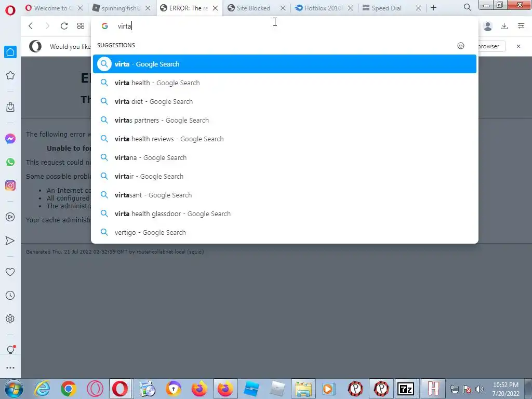532x399 pixels.
Task: Open Settings gear in sidebar
Action: pyautogui.click(x=10, y=318)
